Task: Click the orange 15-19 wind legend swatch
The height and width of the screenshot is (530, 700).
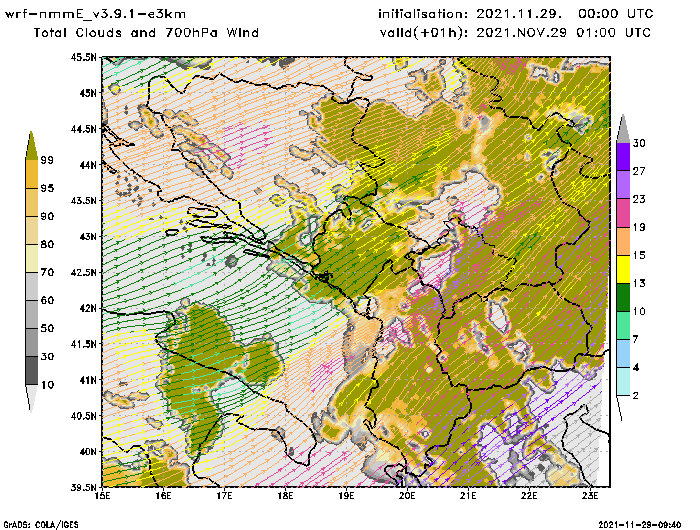Action: [623, 241]
